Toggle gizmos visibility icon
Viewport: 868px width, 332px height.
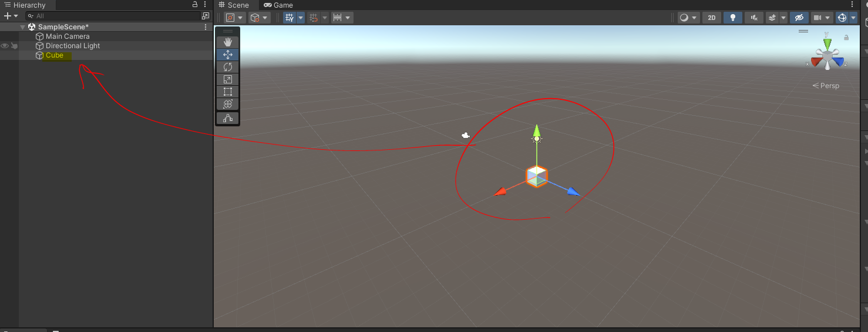click(x=842, y=18)
